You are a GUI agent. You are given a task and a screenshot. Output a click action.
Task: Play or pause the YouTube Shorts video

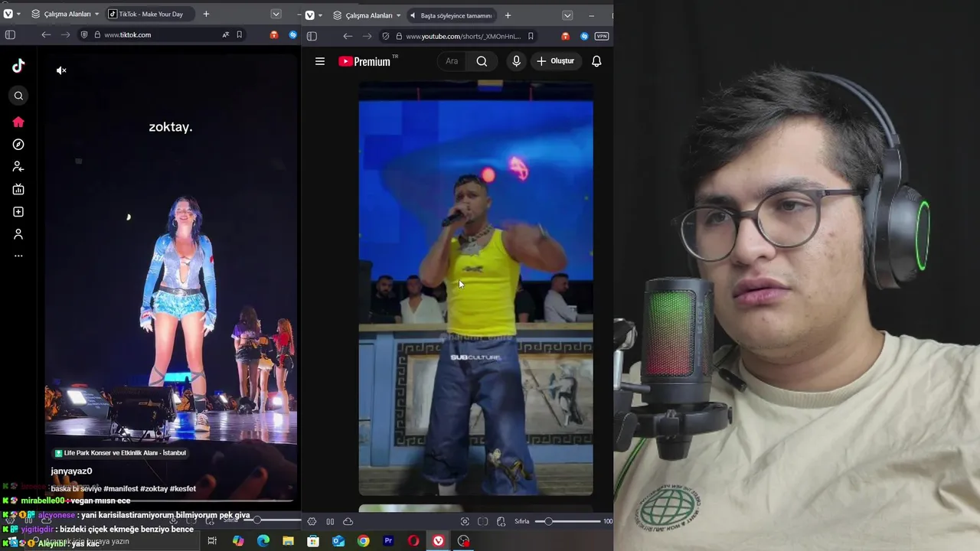coord(475,289)
